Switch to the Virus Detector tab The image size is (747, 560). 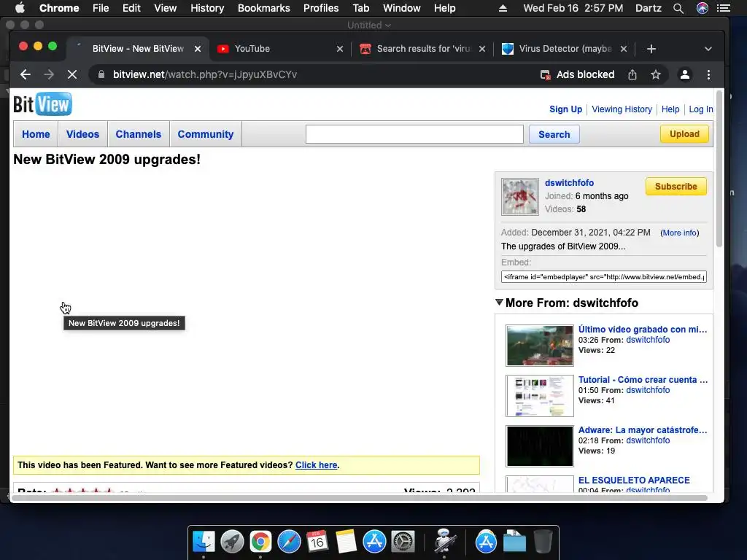pos(564,49)
